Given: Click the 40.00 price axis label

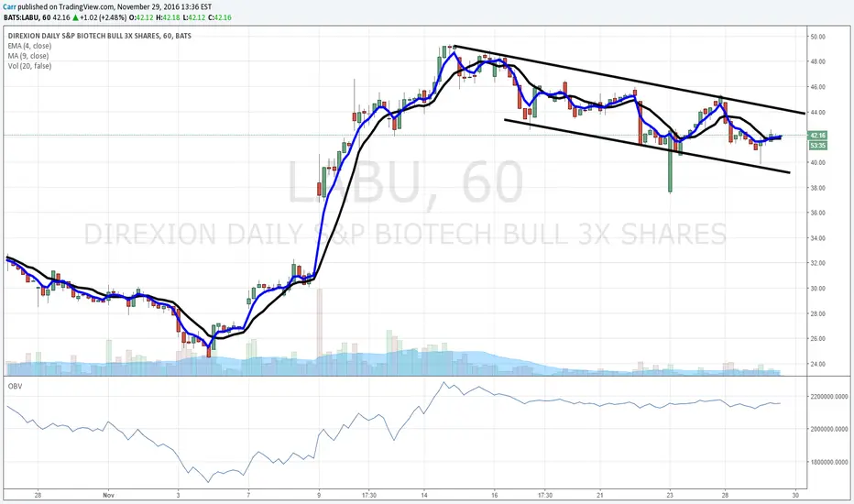Looking at the screenshot, I should [x=817, y=162].
